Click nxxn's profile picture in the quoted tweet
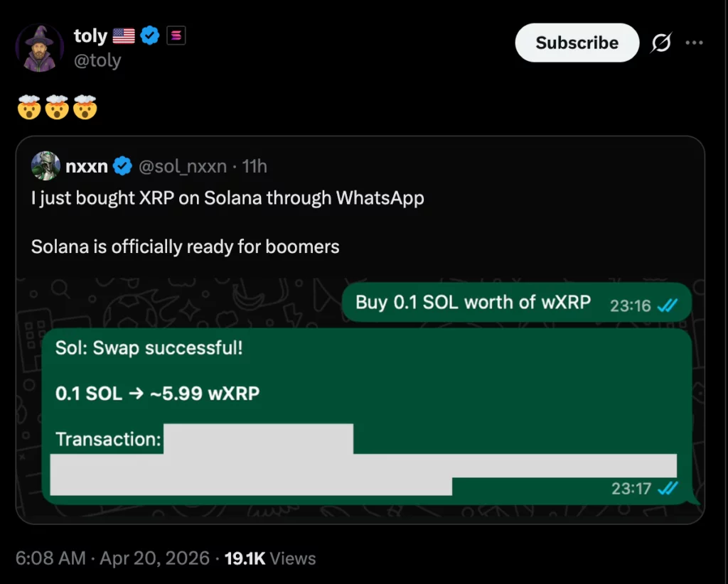 (45, 166)
